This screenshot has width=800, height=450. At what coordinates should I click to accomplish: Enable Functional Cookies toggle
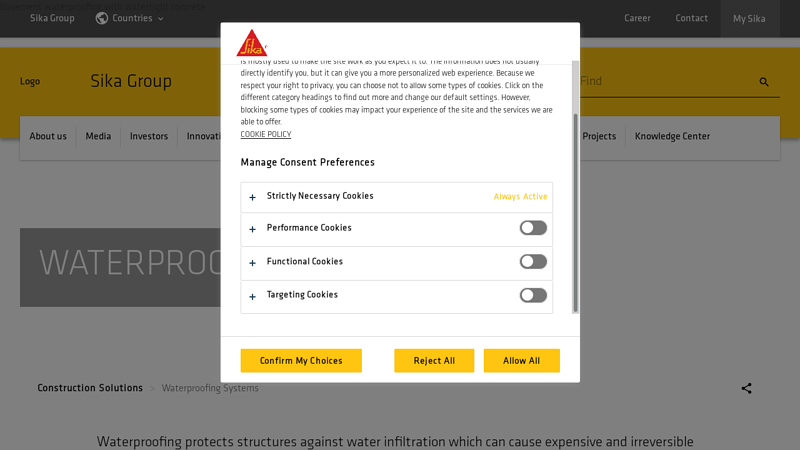click(x=533, y=262)
